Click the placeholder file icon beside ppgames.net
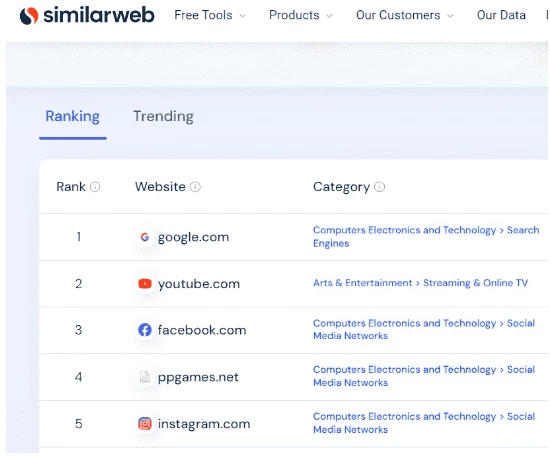Screen dimensions: 550x456 (x=145, y=377)
